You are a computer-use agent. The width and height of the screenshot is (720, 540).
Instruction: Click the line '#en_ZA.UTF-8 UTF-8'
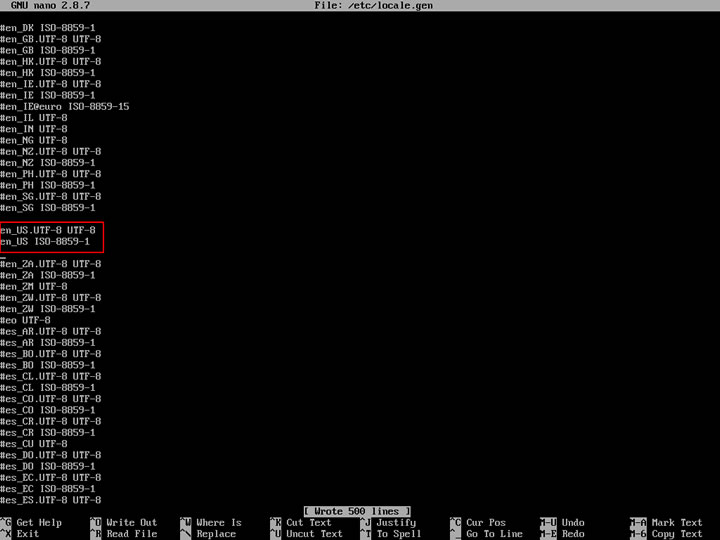click(51, 264)
